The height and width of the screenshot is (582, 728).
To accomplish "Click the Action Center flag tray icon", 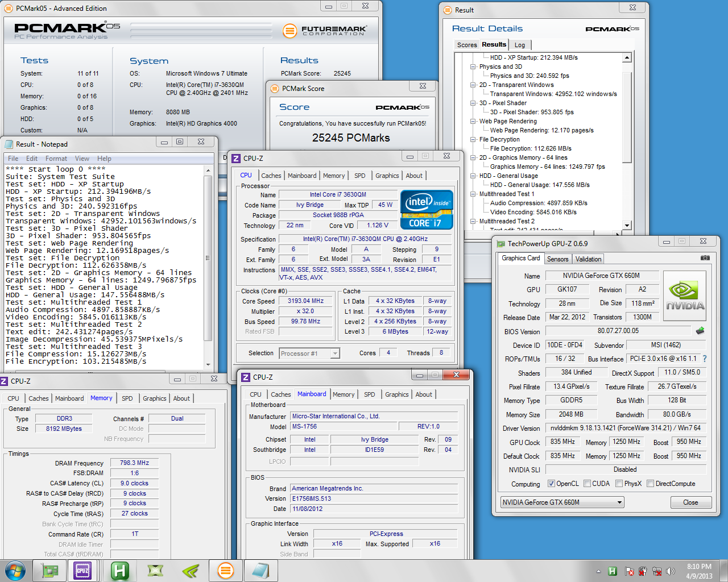I will click(629, 571).
